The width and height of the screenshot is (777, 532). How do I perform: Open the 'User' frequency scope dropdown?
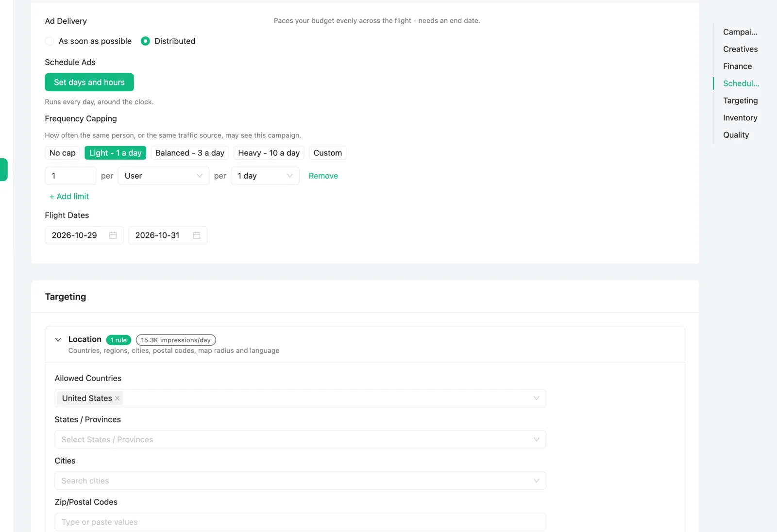click(x=164, y=176)
